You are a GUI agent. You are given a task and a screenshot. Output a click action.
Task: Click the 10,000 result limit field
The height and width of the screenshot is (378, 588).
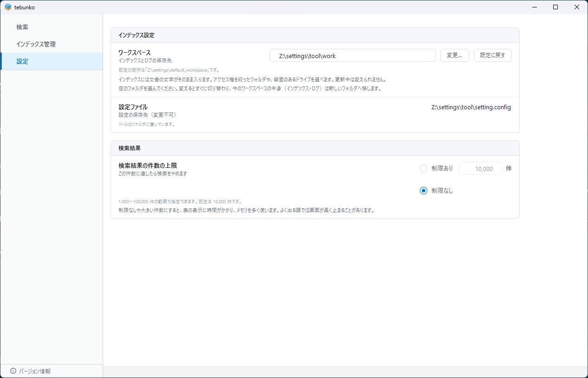point(481,169)
